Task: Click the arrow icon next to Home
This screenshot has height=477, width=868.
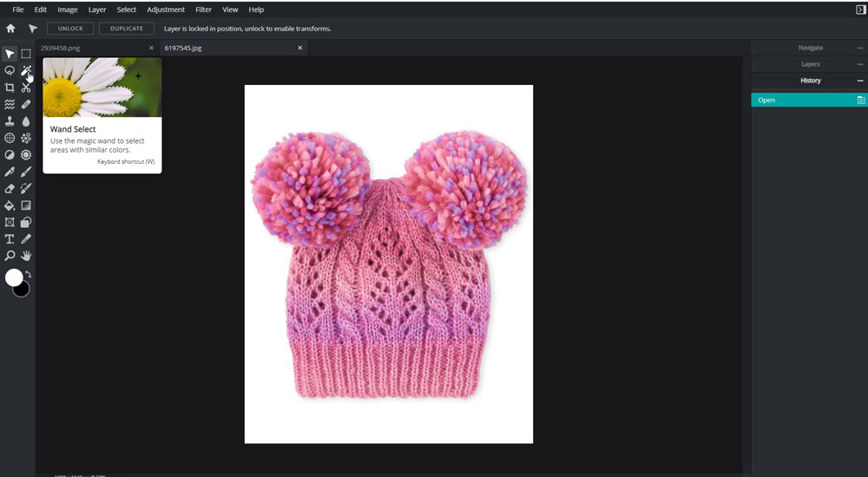Action: (x=33, y=29)
